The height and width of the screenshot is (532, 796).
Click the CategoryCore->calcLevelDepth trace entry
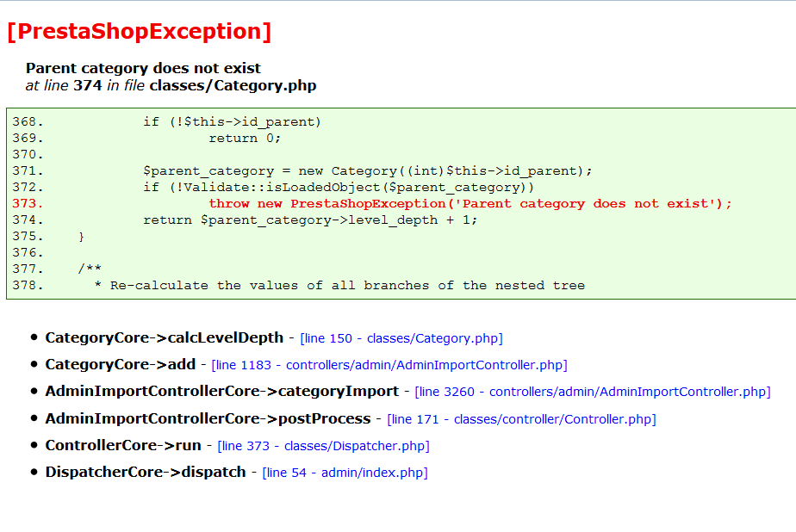click(x=164, y=337)
